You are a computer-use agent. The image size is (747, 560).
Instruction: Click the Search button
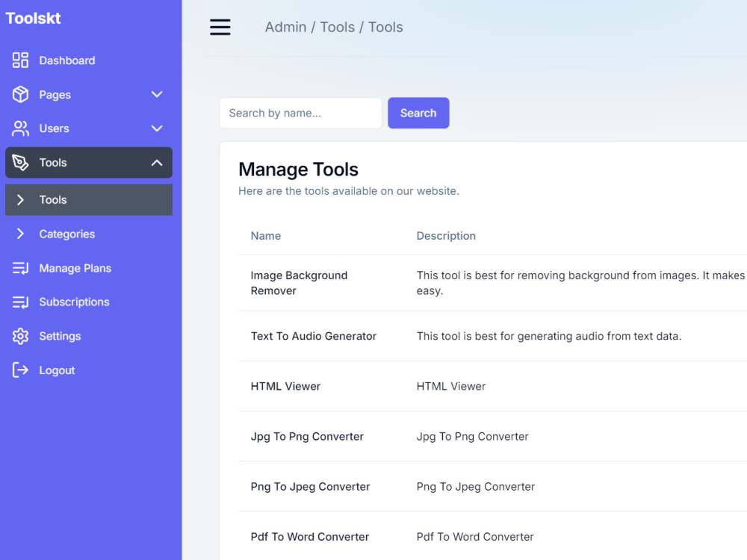point(418,113)
